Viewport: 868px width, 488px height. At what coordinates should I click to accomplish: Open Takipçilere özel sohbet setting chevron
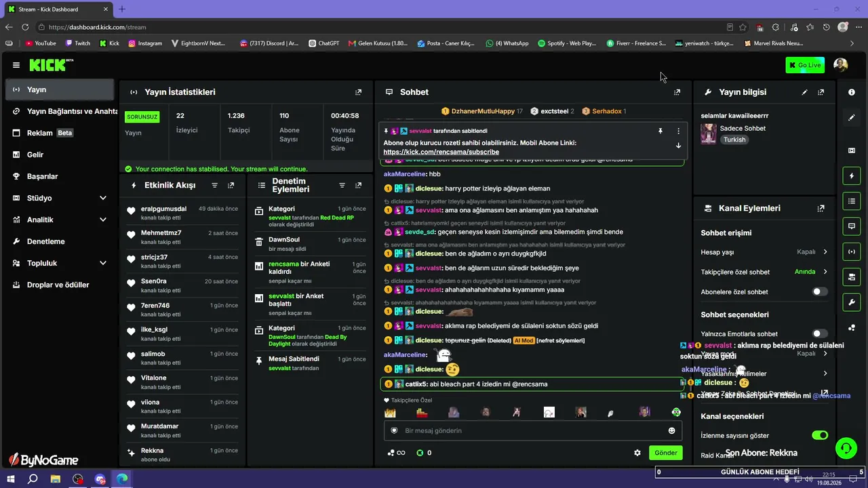pyautogui.click(x=825, y=272)
